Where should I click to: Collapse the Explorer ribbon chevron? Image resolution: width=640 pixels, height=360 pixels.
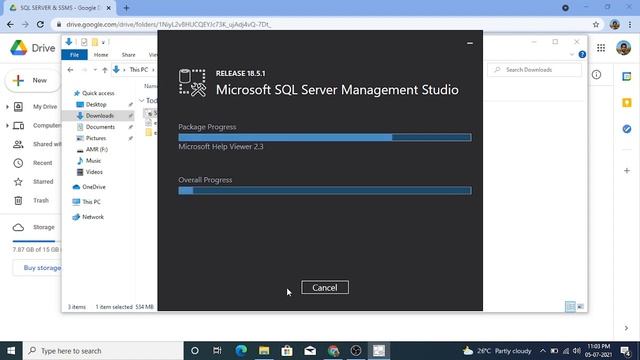click(x=571, y=54)
